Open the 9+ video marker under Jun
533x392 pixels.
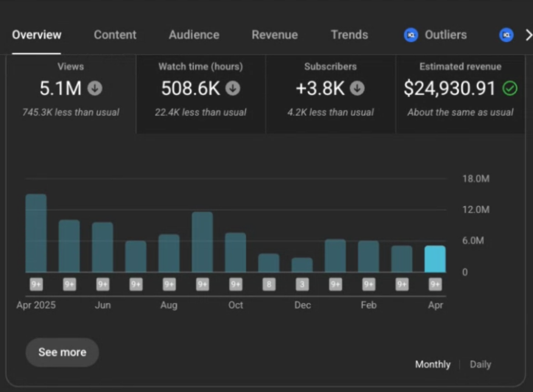click(x=103, y=284)
